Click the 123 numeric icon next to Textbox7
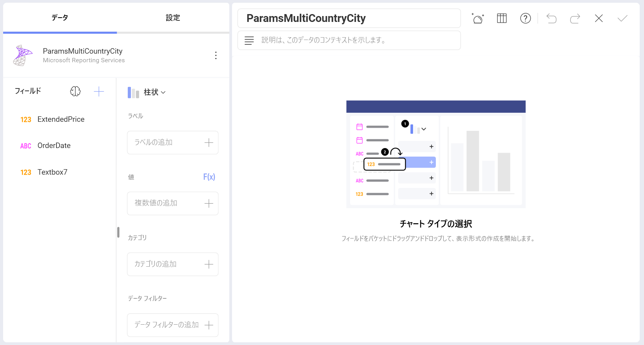Viewport: 644px width, 345px height. [x=26, y=172]
